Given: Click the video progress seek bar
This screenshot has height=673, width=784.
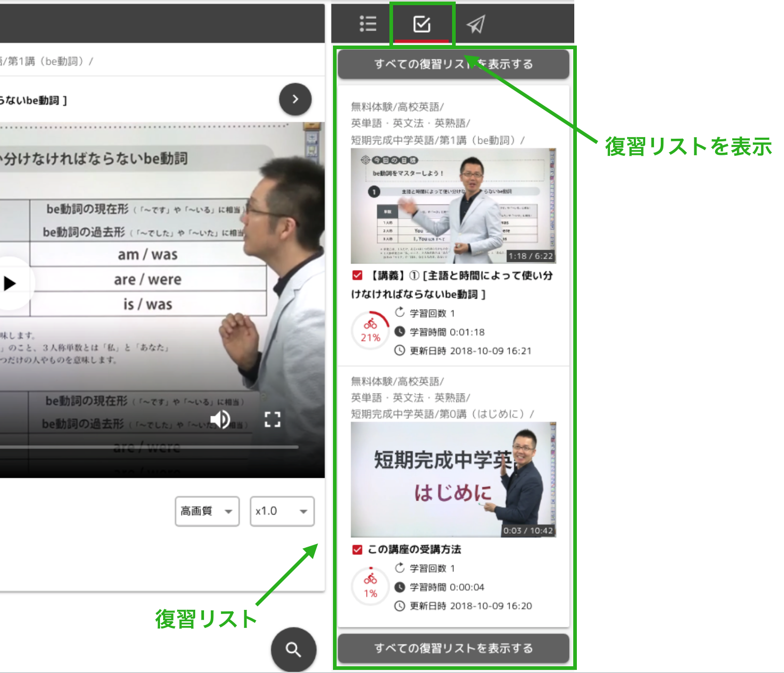Looking at the screenshot, I should tap(149, 447).
